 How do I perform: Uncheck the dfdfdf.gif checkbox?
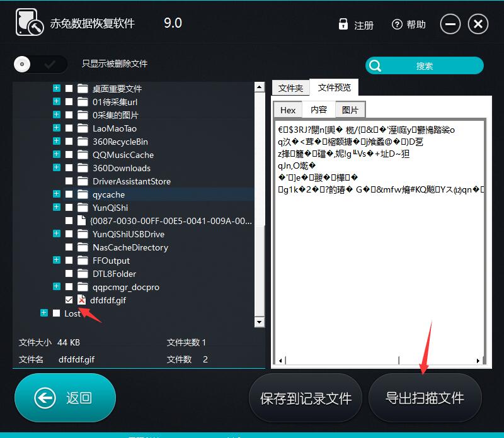(x=69, y=300)
